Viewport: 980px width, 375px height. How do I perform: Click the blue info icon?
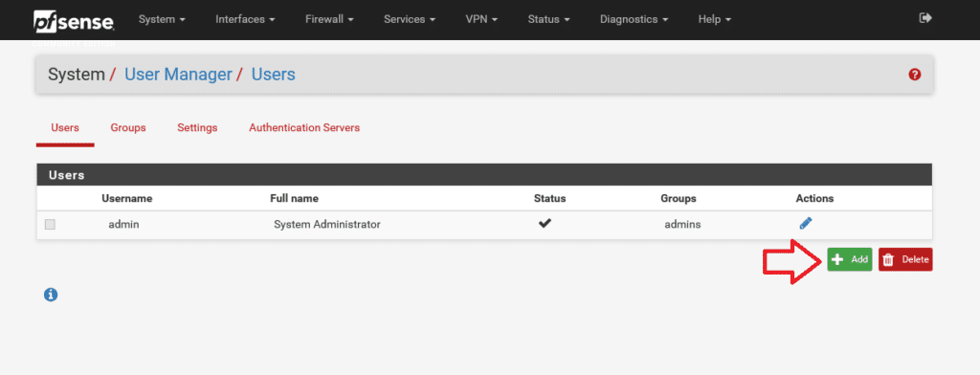click(51, 295)
